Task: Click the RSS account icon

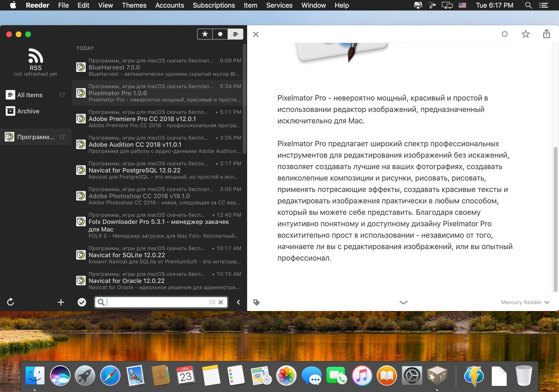Action: 35,55
